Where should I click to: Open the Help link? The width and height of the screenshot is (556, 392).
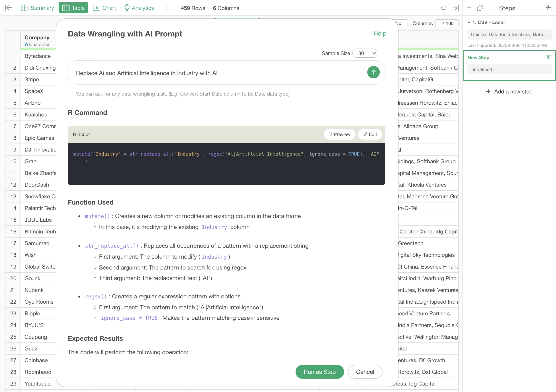point(379,33)
